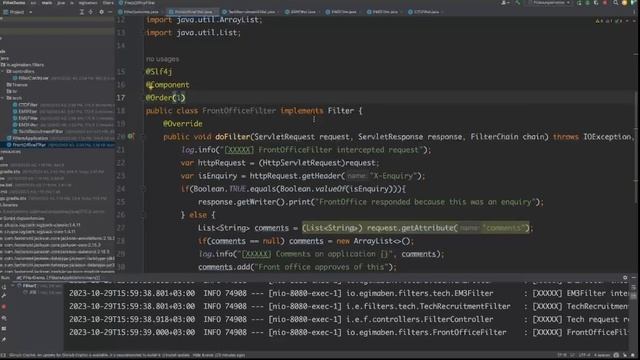Click the no usages inlay hint
Image resolution: width=640 pixels, height=360 pixels.
[x=162, y=59]
